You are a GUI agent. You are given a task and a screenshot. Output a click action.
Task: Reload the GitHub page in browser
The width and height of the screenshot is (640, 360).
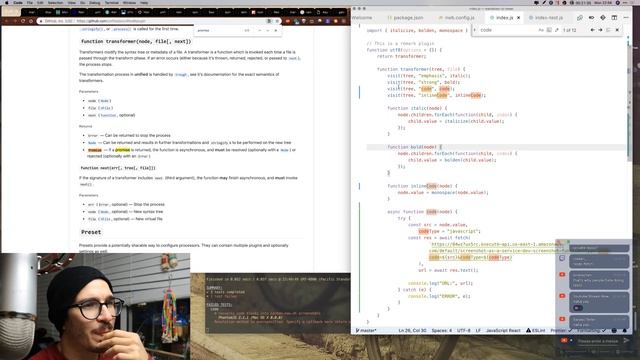click(x=23, y=21)
